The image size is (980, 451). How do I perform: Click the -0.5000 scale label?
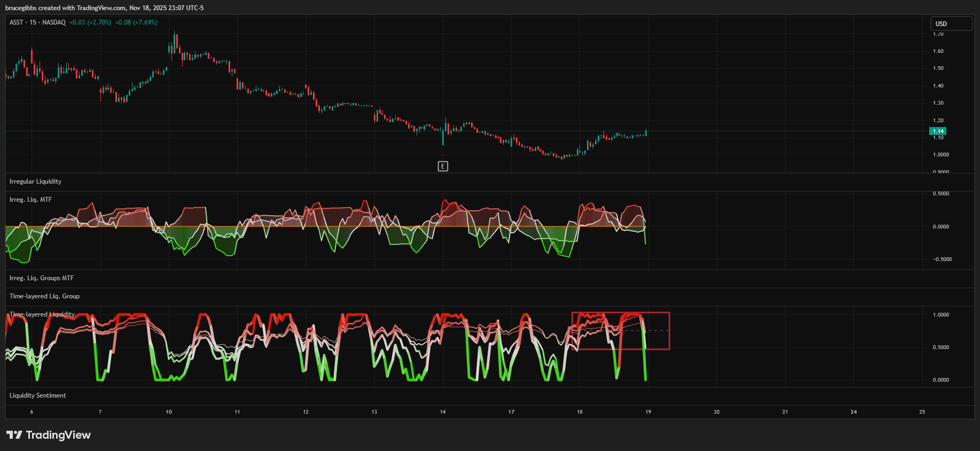(x=942, y=259)
